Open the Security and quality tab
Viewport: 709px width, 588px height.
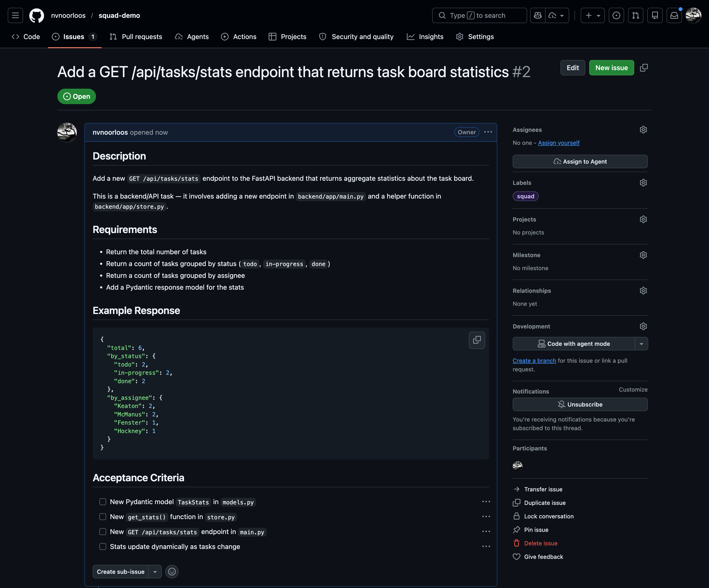pos(356,36)
